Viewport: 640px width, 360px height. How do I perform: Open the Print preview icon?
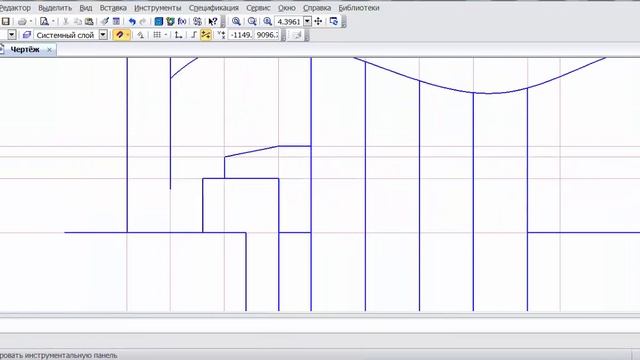tap(44, 21)
